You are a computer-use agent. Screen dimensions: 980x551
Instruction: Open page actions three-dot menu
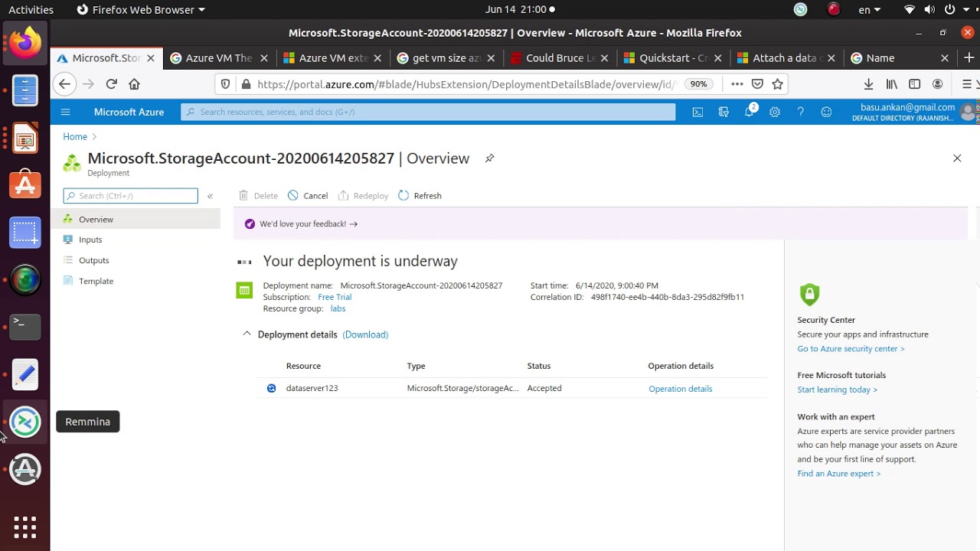[x=737, y=84]
